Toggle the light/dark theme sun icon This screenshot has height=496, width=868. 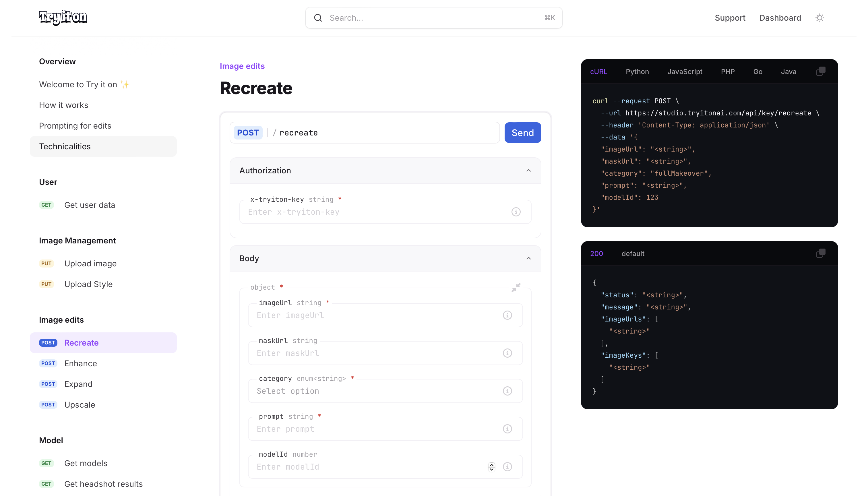[x=819, y=18]
